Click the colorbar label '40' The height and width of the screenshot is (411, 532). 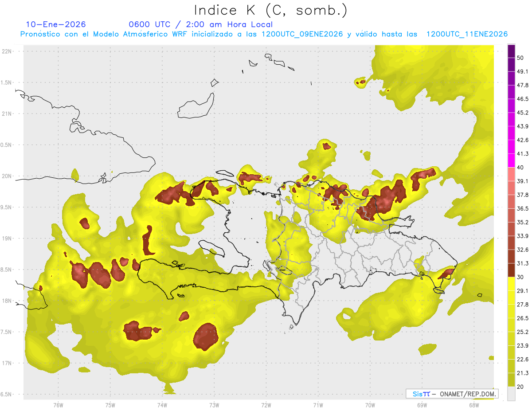click(520, 168)
